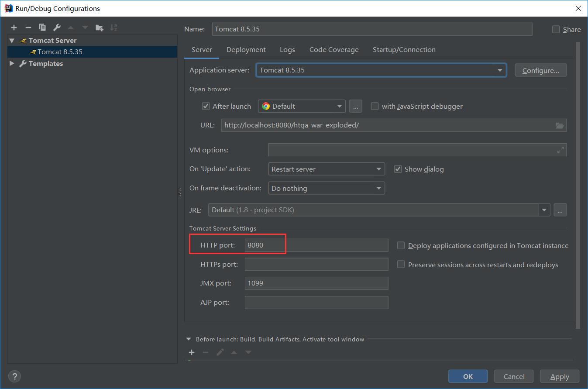Move configuration up arrow in toolbar
This screenshot has height=389, width=588.
71,28
